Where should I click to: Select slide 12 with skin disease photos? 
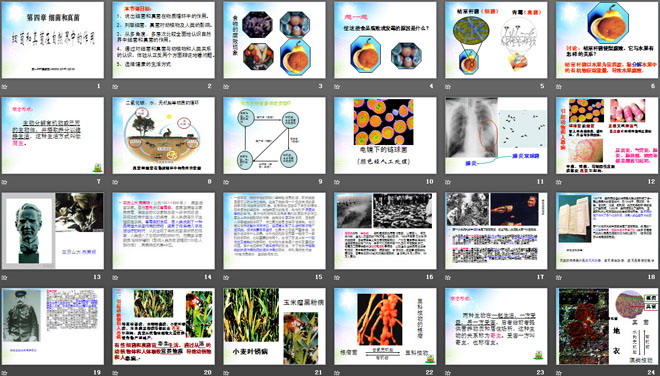pyautogui.click(x=607, y=136)
